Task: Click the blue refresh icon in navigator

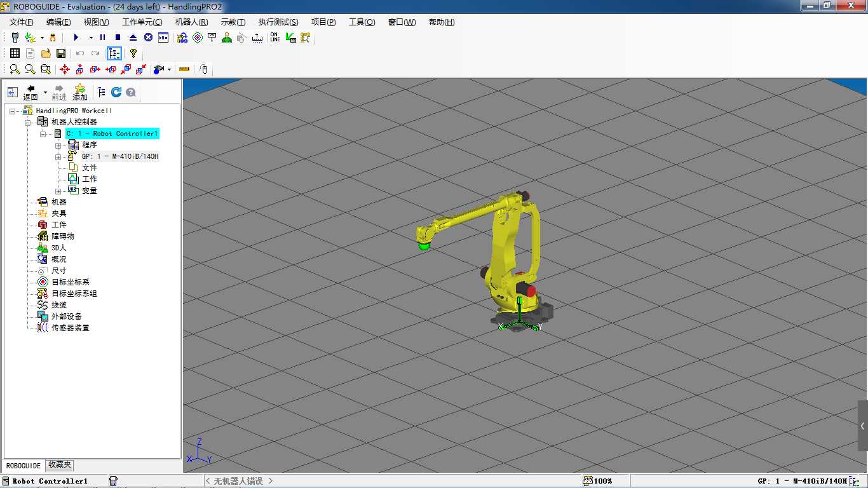Action: click(x=116, y=92)
